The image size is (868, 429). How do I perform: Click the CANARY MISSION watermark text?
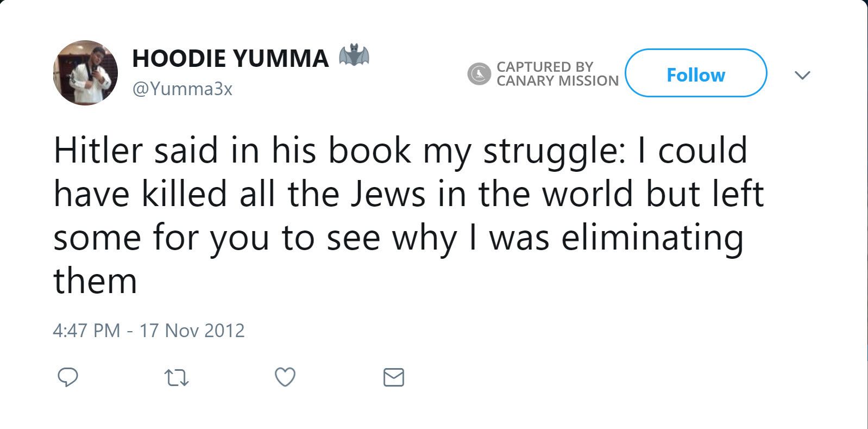[557, 81]
